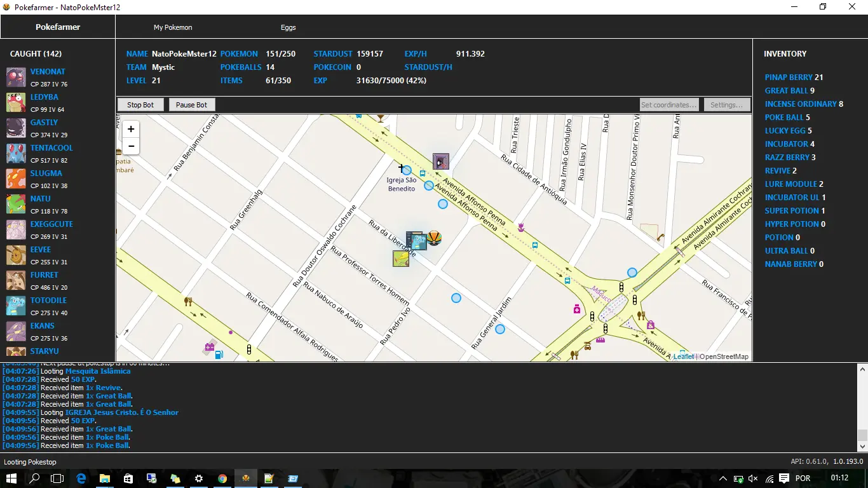The image size is (868, 488).
Task: Click Ekans' icon in the caught list
Action: 16,332
